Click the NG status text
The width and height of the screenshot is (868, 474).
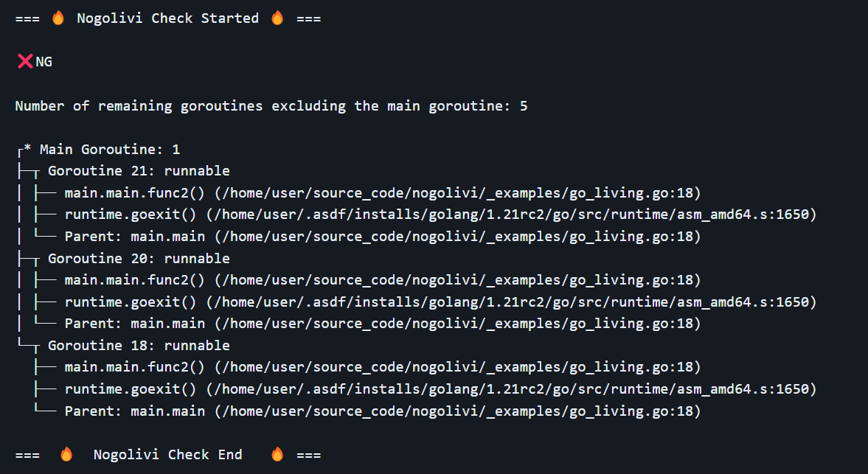(44, 62)
